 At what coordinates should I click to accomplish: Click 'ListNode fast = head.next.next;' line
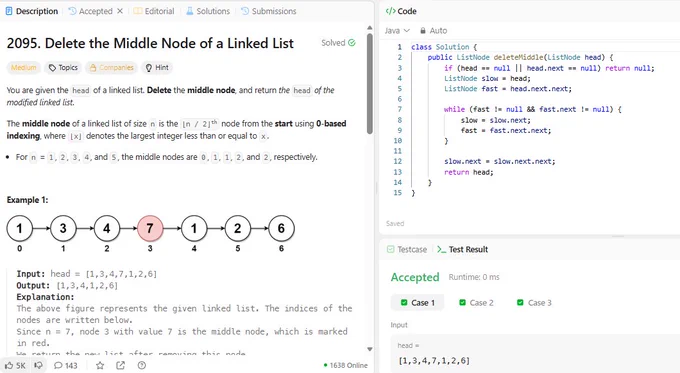click(x=508, y=89)
